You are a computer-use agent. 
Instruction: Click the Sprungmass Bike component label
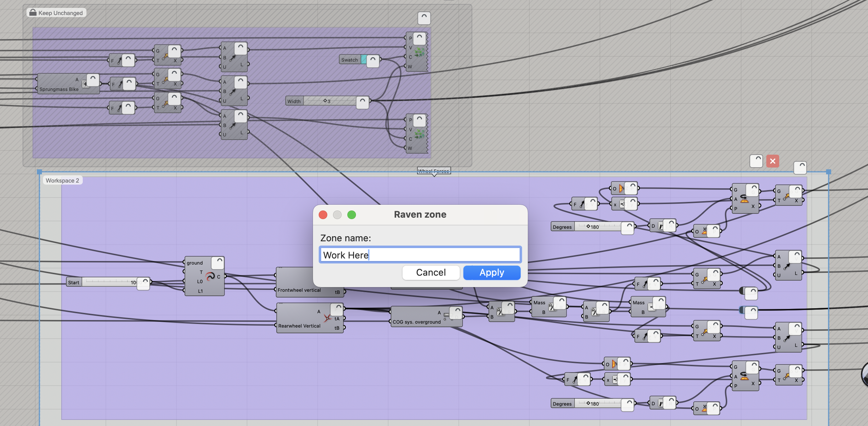point(59,89)
